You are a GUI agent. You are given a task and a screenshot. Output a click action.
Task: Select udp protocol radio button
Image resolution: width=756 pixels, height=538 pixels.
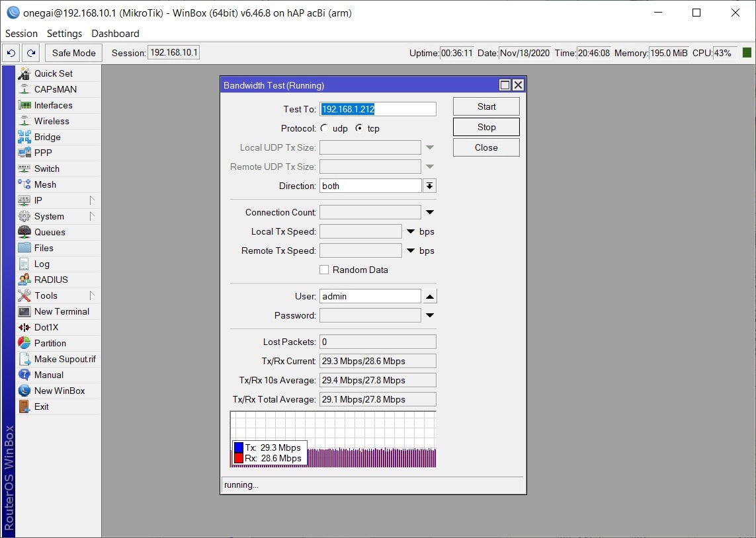pos(325,128)
